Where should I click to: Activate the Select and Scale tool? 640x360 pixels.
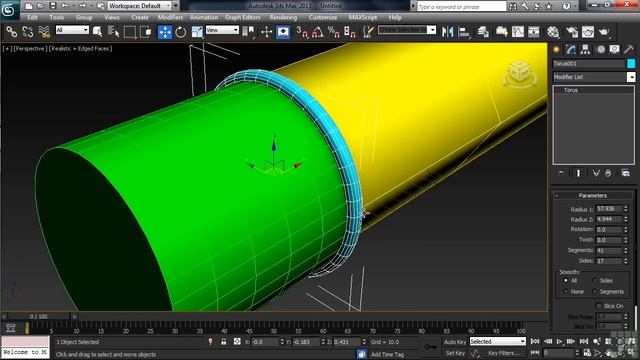click(x=197, y=32)
